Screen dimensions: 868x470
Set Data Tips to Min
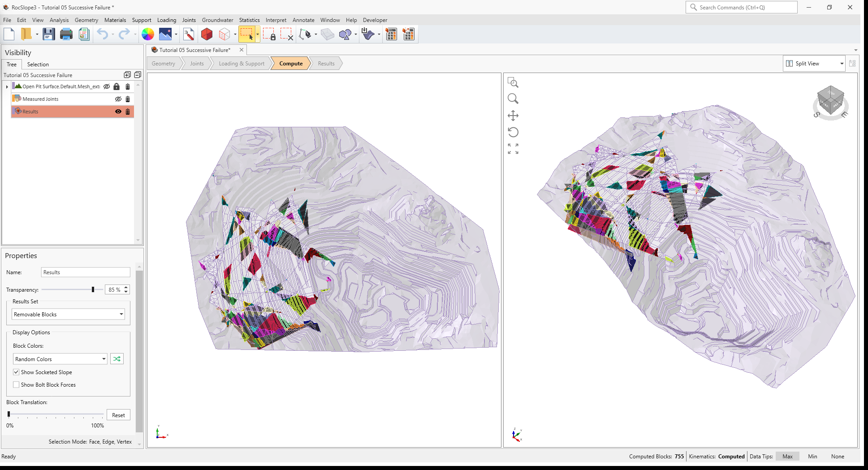812,457
